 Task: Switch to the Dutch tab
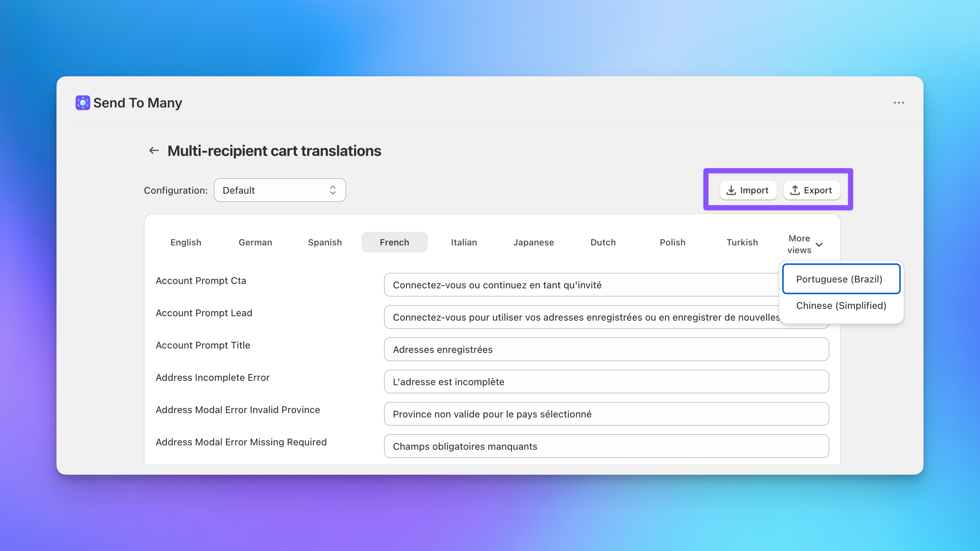tap(603, 242)
